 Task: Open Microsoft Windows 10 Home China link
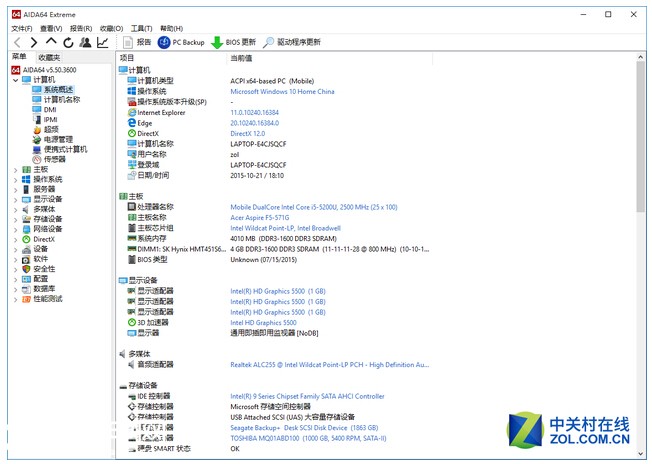click(x=282, y=91)
